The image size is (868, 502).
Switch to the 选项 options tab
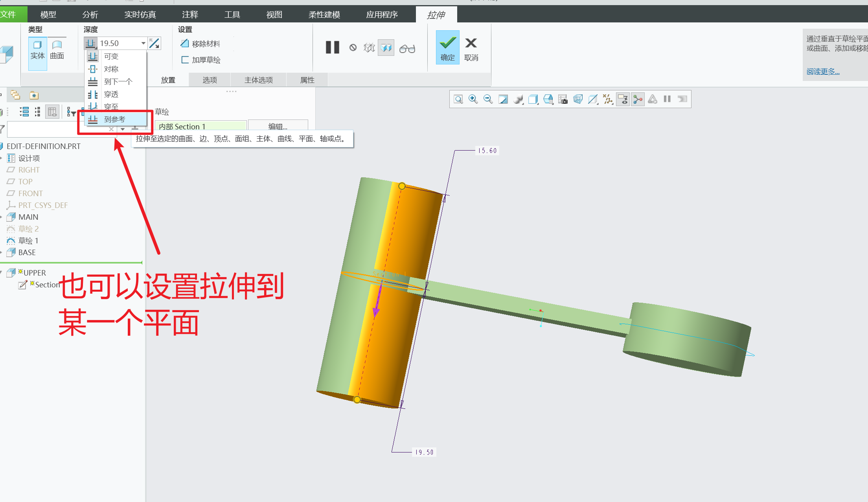pos(210,80)
